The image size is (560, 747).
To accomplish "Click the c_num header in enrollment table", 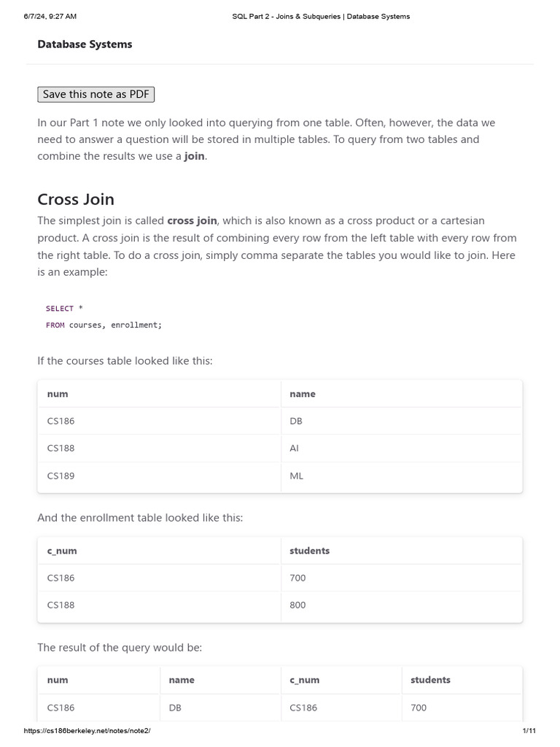I will pos(62,551).
